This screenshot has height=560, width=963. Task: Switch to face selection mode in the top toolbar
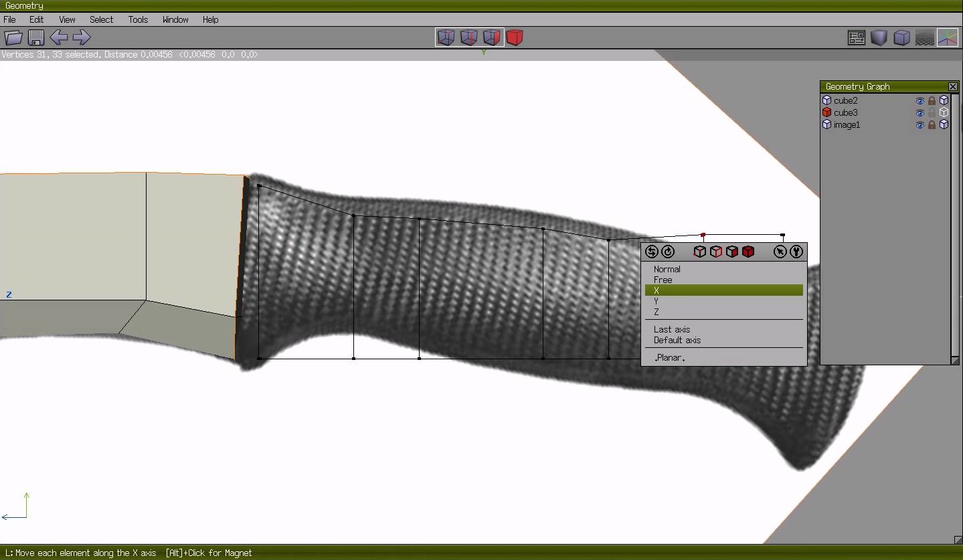tap(492, 37)
